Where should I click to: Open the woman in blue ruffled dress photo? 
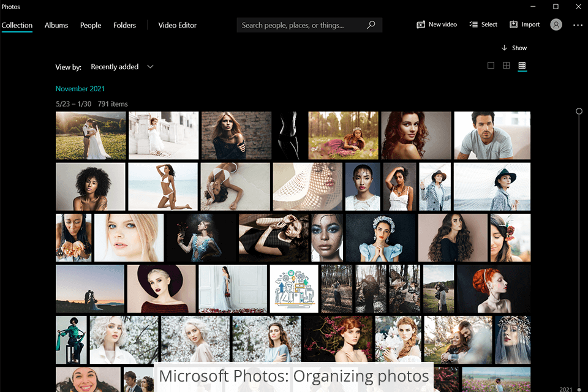[x=380, y=238]
